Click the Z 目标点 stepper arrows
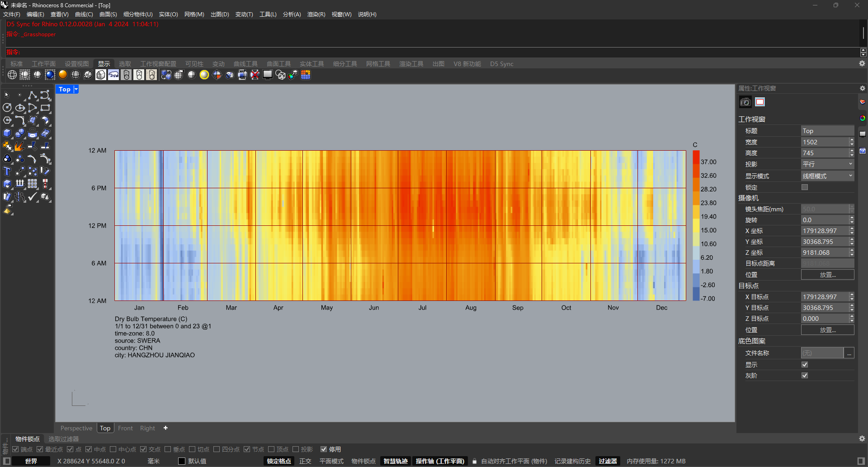The image size is (868, 467). (x=852, y=319)
